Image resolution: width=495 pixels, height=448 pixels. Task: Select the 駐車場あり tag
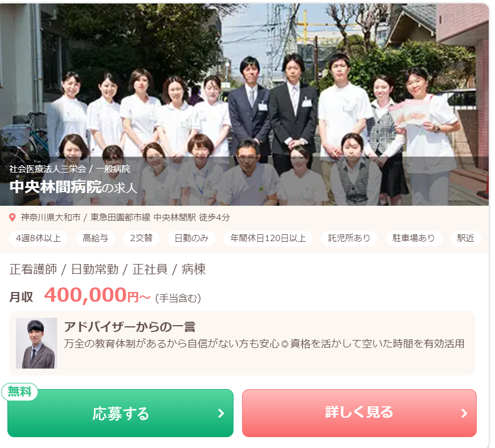click(x=414, y=238)
